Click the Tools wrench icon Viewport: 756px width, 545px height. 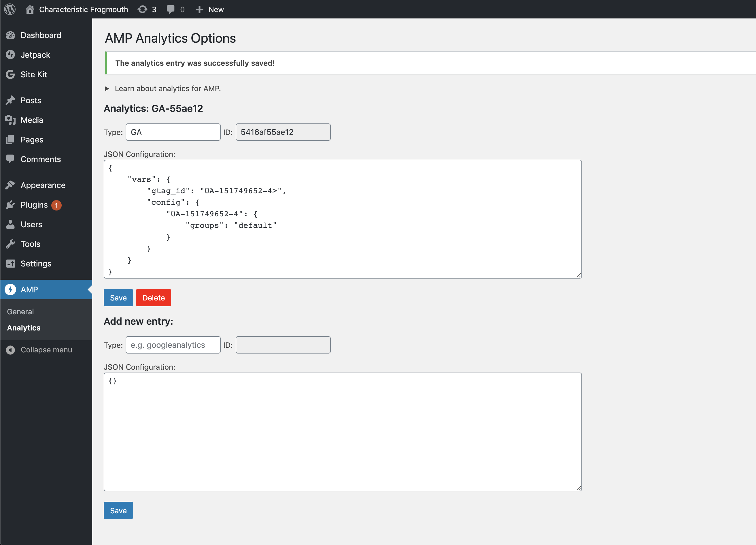tap(10, 244)
